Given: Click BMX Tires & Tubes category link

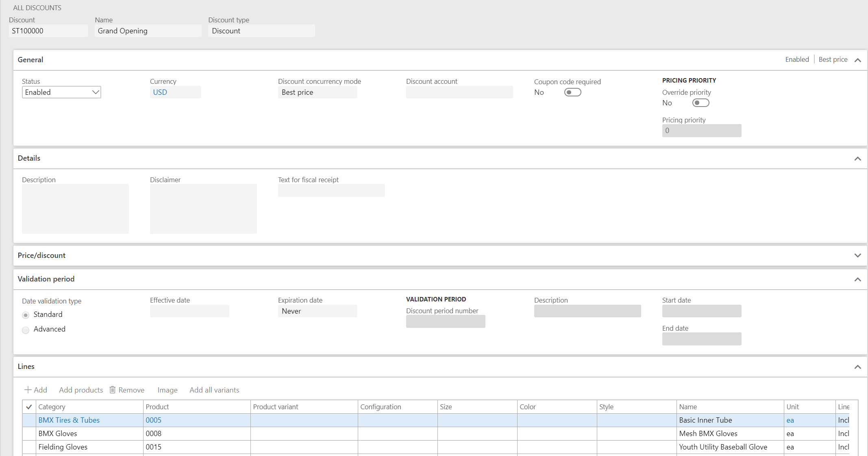Looking at the screenshot, I should [x=68, y=420].
